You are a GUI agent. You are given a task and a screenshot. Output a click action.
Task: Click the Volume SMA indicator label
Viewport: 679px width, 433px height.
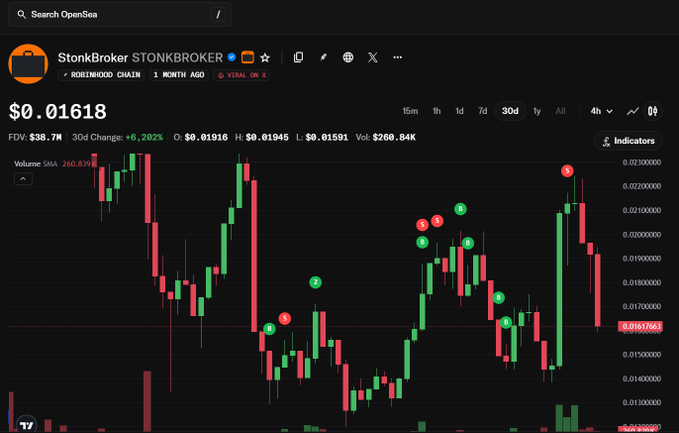[x=36, y=164]
